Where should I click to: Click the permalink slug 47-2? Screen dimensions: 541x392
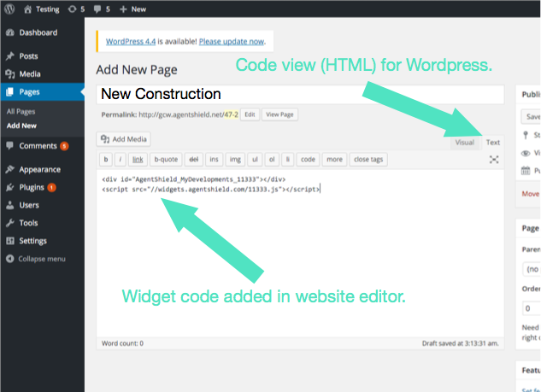[231, 114]
